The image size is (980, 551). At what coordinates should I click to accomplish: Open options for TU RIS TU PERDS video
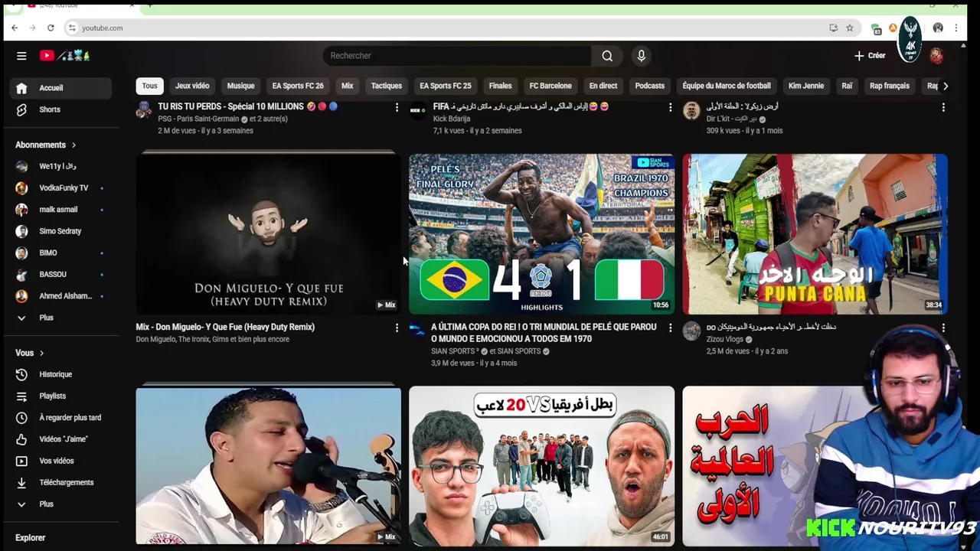pyautogui.click(x=397, y=108)
